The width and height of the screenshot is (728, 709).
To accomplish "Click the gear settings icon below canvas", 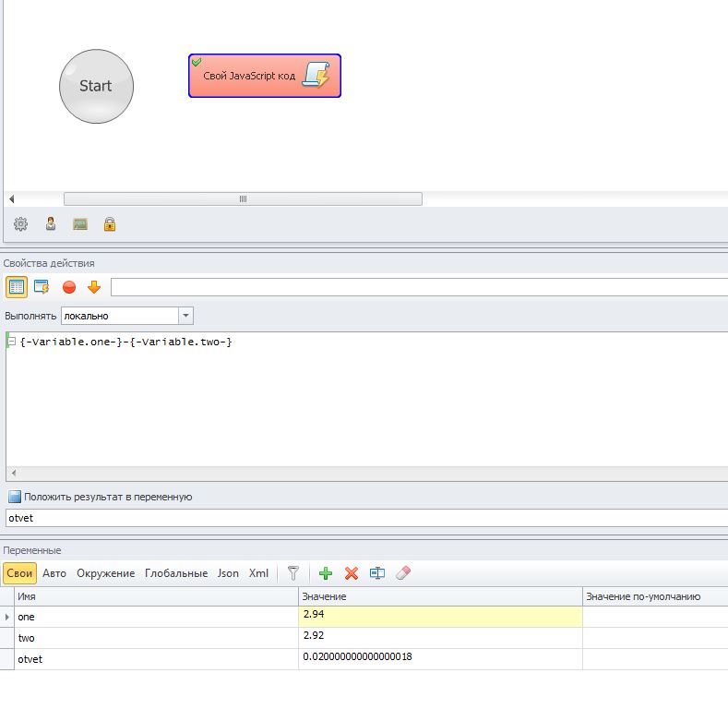I will coord(20,224).
